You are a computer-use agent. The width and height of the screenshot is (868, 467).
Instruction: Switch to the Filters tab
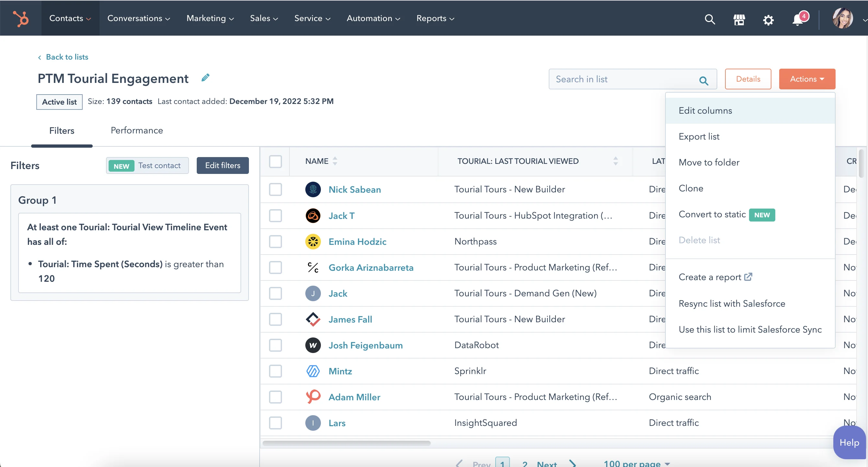coord(62,131)
